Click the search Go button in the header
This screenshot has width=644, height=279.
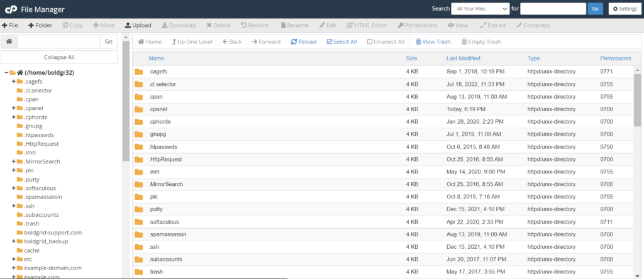(x=595, y=9)
